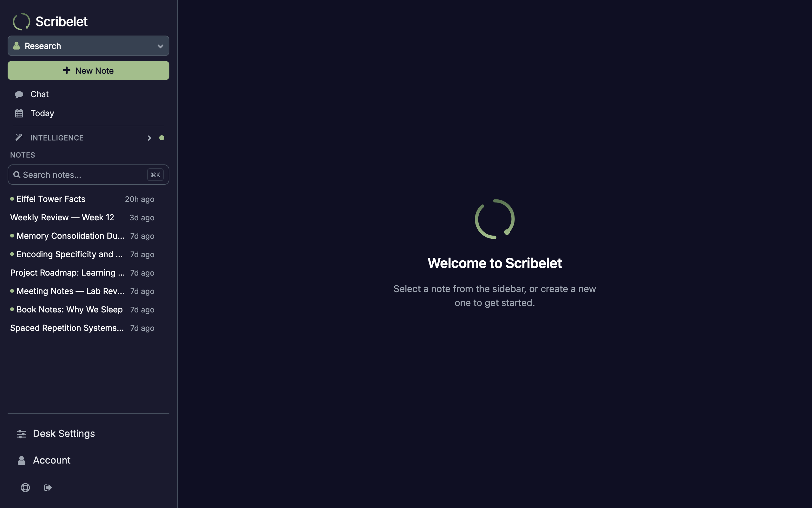Open the Spaced Repetition Systems note
The height and width of the screenshot is (508, 812).
coord(82,328)
